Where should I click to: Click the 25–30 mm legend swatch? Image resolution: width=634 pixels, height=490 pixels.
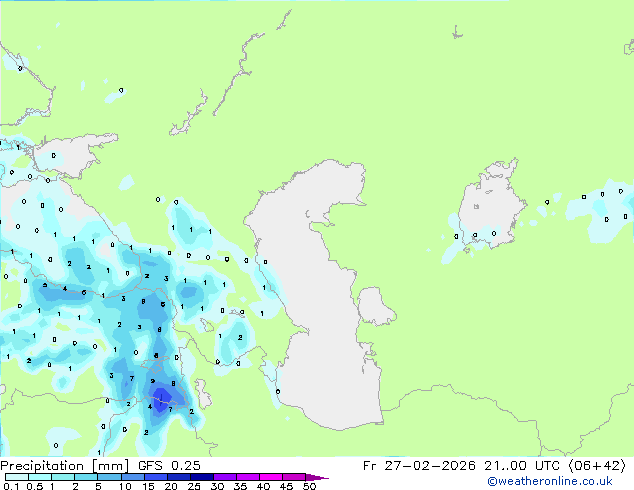click(x=201, y=477)
